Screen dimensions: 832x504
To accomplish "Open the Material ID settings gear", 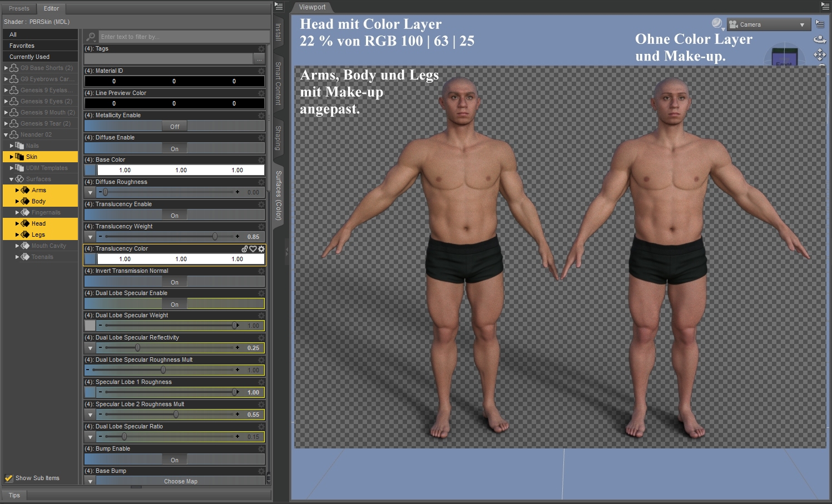I will (261, 71).
